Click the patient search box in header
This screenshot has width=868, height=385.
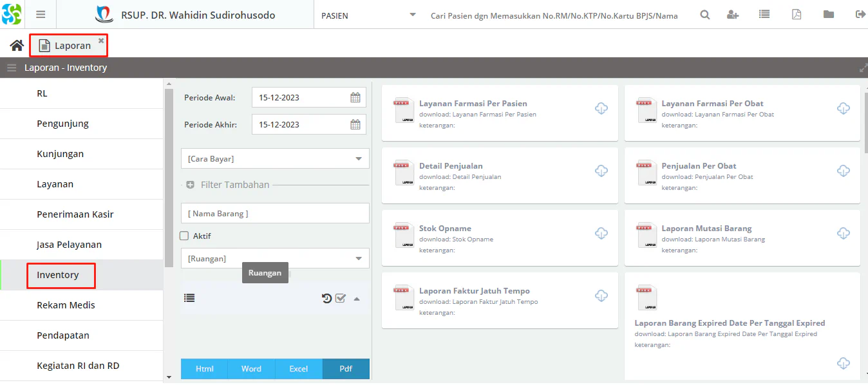pos(554,15)
